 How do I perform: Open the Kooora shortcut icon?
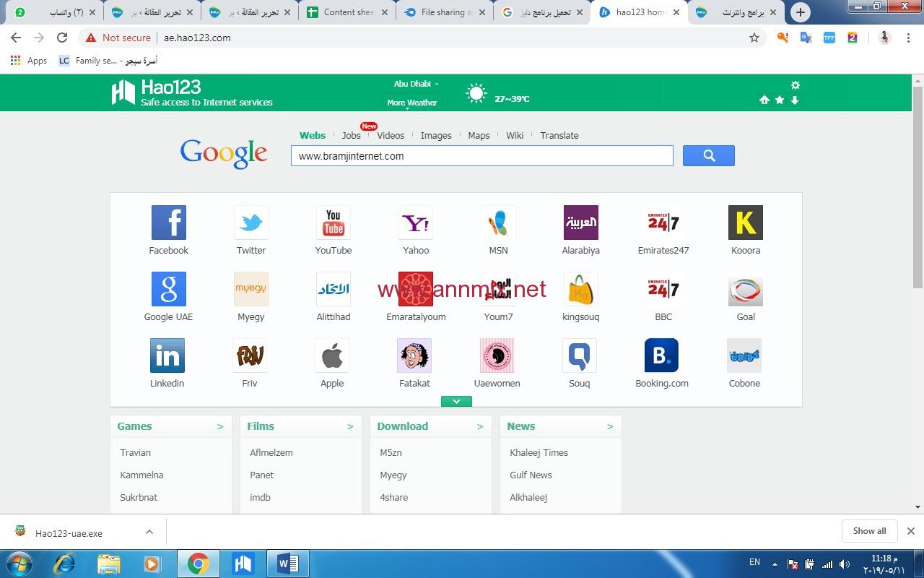point(746,223)
